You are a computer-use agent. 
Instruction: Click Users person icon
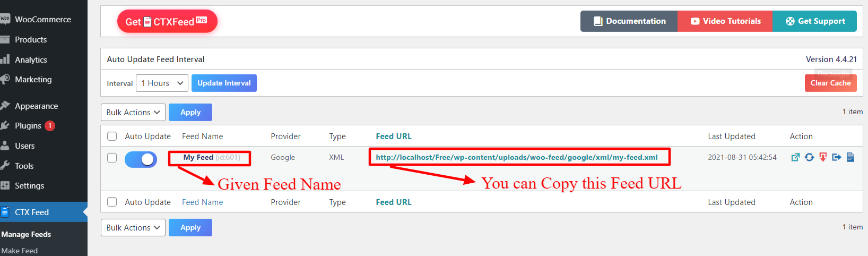5,146
